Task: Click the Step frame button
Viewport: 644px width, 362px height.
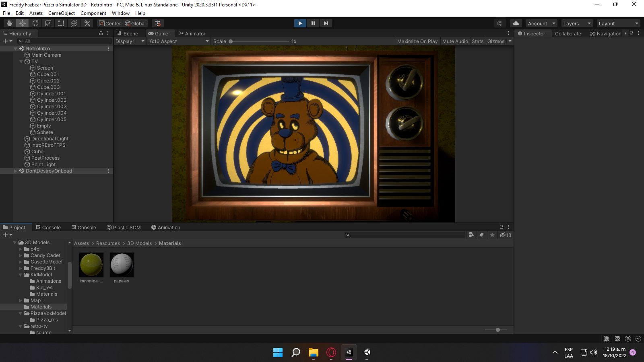Action: pos(326,23)
